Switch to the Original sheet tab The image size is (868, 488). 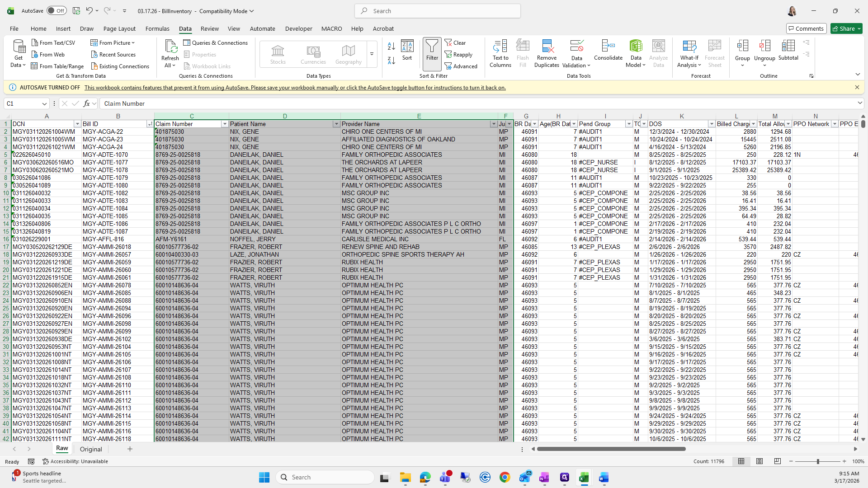pos(91,449)
